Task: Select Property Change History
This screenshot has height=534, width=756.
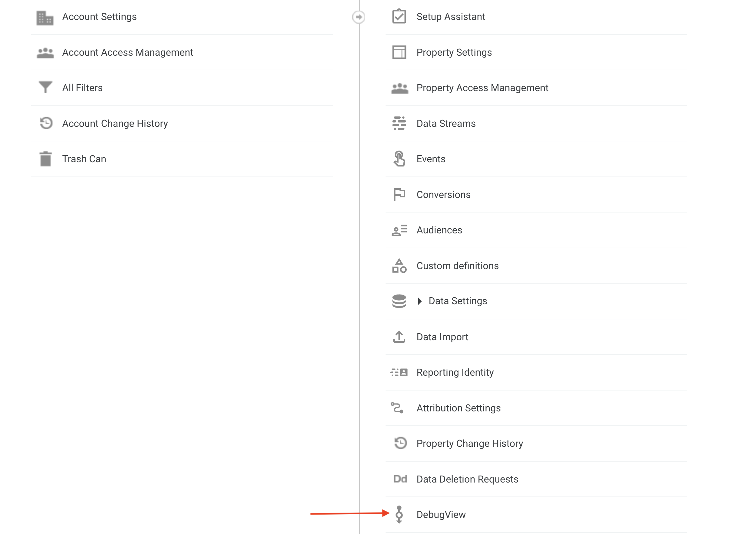Action: click(469, 443)
